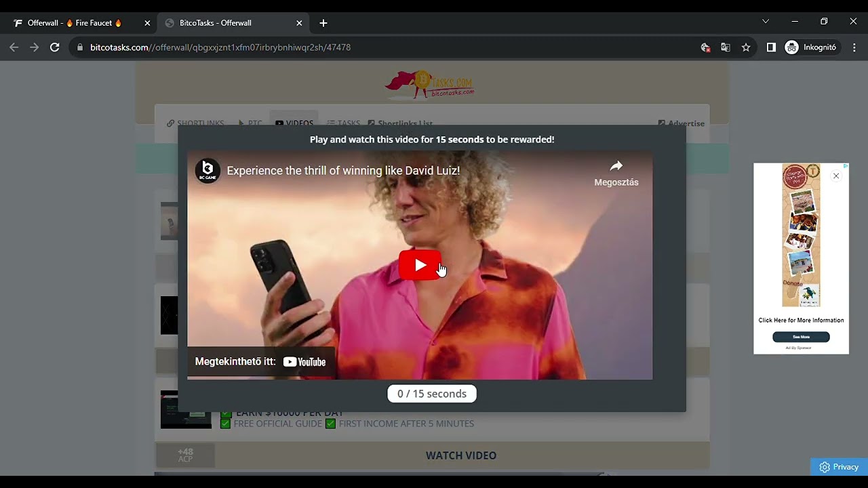The image size is (868, 488).
Task: Expand the tab search dropdown arrow
Action: (x=766, y=22)
